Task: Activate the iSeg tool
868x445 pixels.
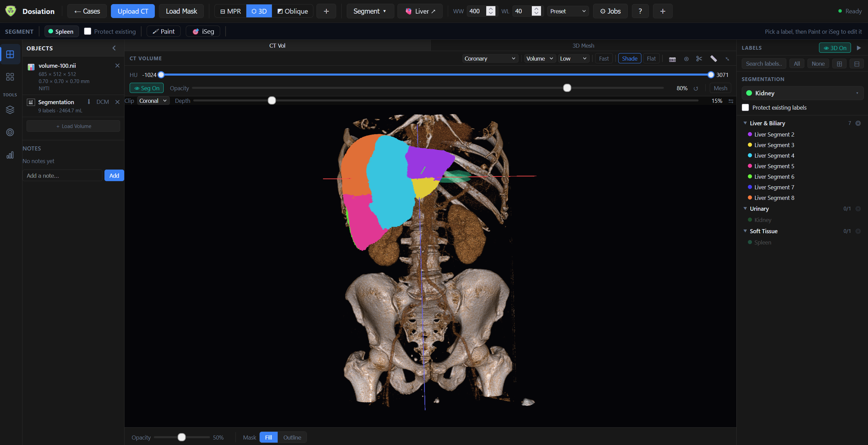Action: point(203,31)
